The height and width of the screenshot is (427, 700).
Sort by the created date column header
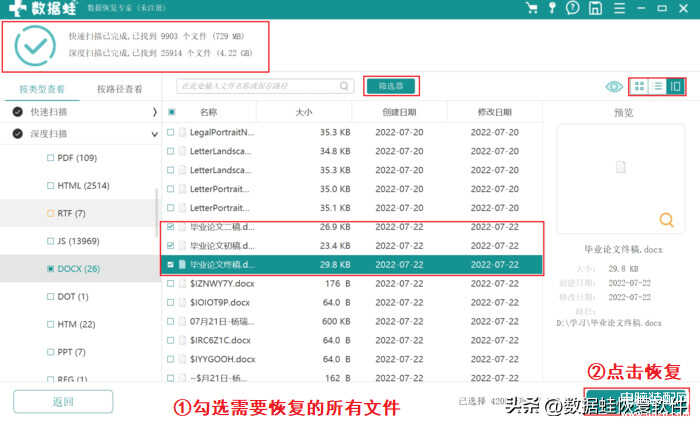(x=399, y=112)
